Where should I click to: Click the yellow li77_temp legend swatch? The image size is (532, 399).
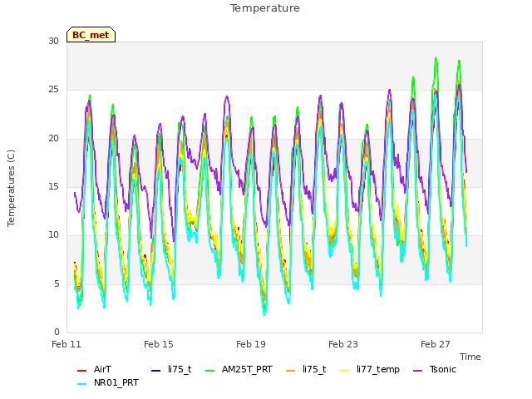coord(345,370)
